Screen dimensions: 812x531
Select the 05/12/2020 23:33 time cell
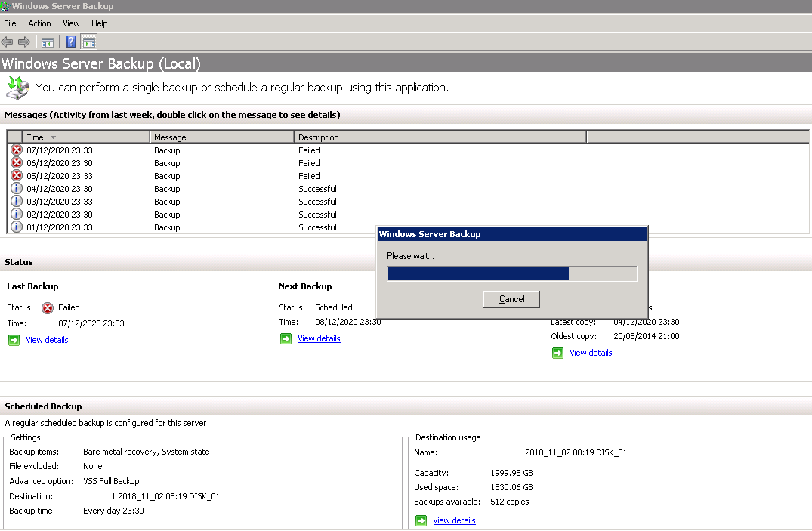point(60,176)
